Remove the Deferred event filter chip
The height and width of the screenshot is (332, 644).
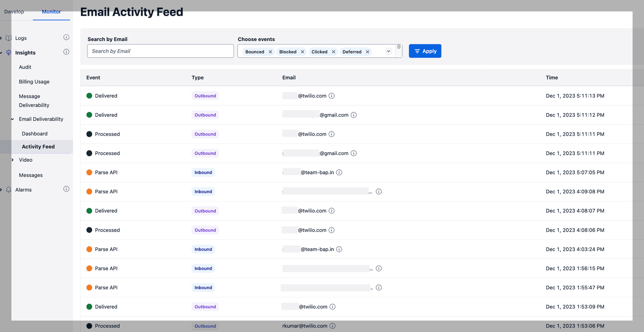(x=367, y=52)
